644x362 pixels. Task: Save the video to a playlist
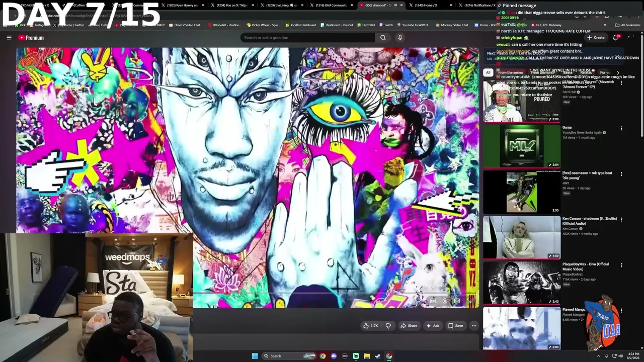pos(455,326)
